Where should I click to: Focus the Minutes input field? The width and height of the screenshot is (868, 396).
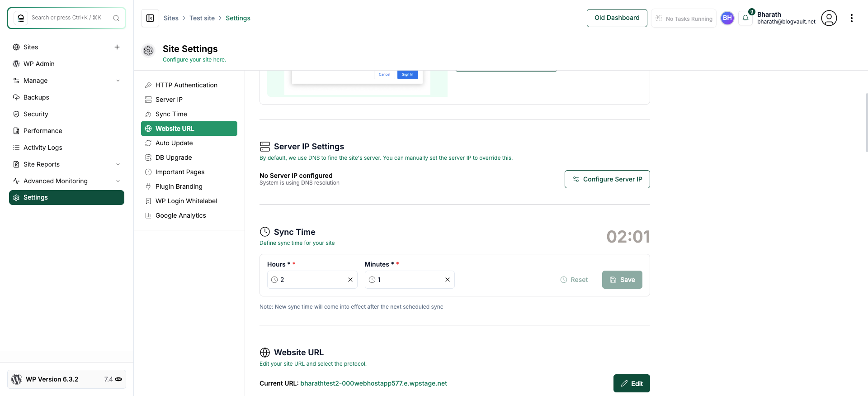410,280
